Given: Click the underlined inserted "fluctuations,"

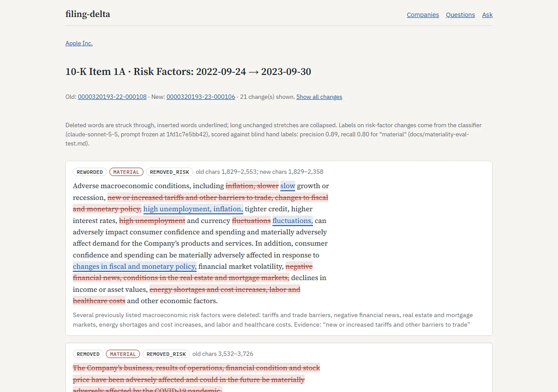Looking at the screenshot, I should tap(293, 221).
